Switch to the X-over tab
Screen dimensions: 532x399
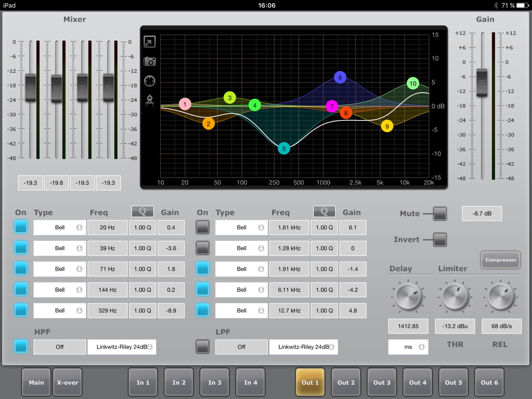point(68,383)
